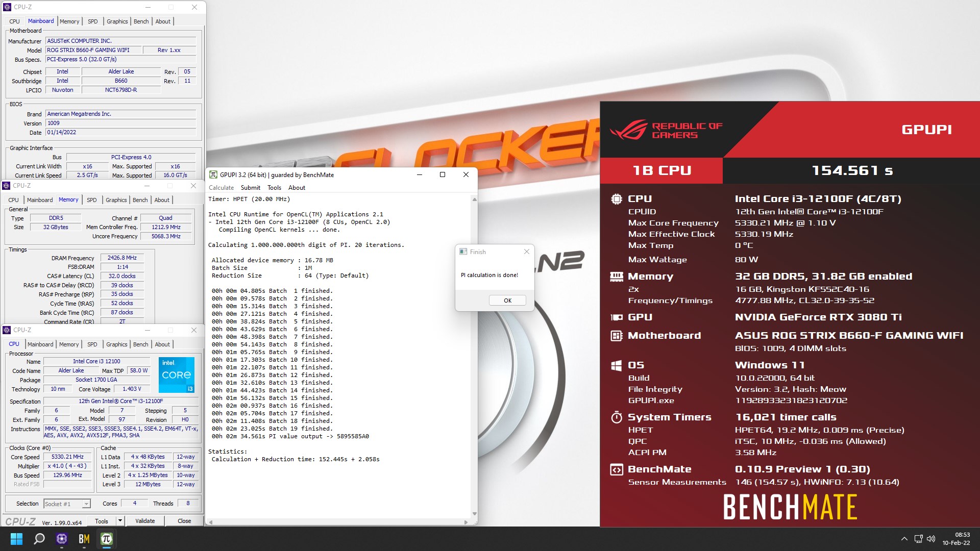Select Memory tab in top CPU-Z window

(69, 21)
